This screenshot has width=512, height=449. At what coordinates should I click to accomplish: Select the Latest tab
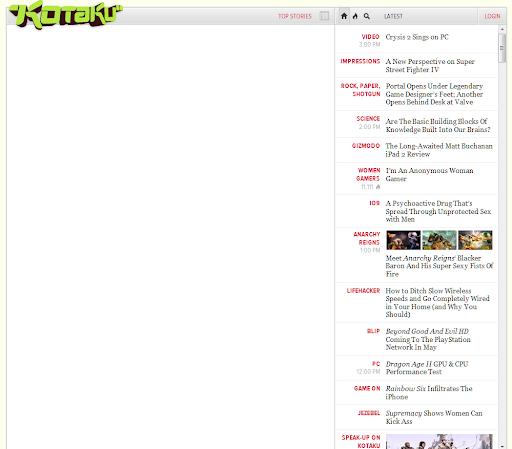393,16
